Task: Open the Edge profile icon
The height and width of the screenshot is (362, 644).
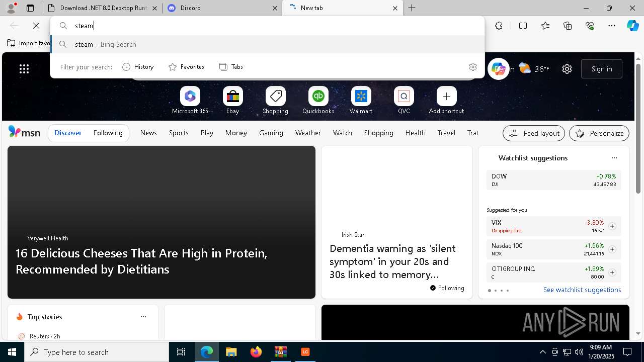Action: (11, 8)
